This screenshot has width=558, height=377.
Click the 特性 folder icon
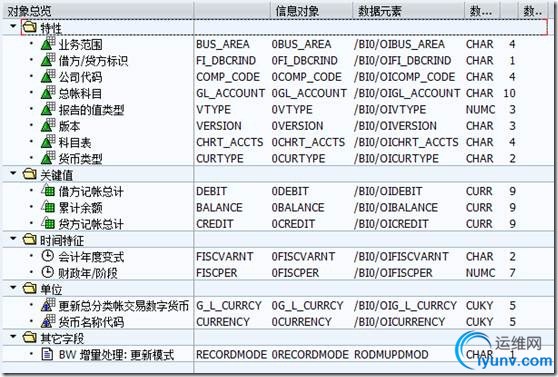30,27
